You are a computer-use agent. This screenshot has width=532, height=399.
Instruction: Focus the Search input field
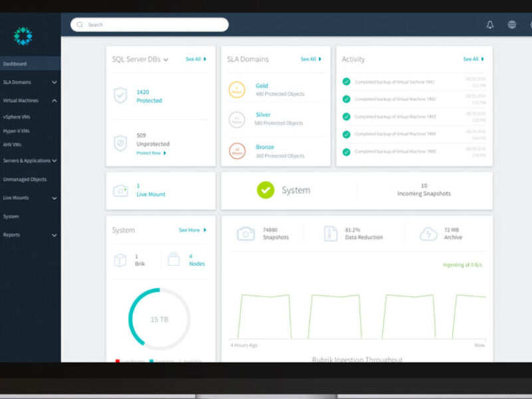150,25
